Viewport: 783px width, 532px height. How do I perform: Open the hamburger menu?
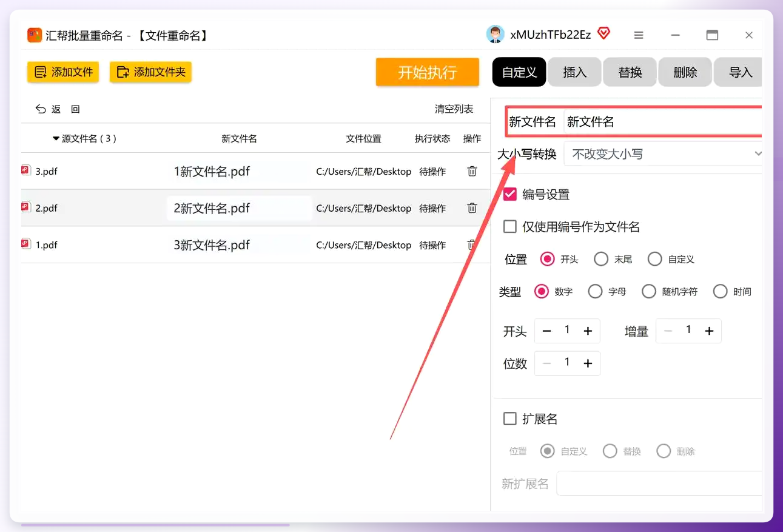pos(639,35)
